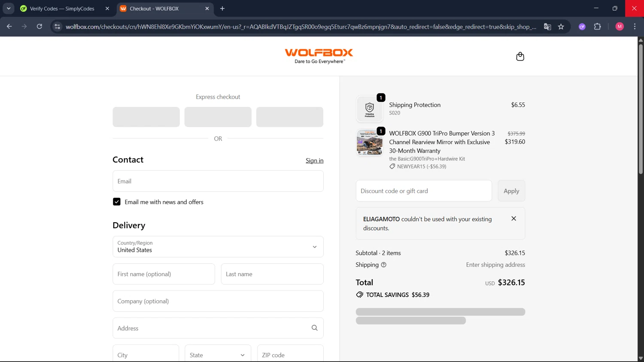Click the Sign in link
The height and width of the screenshot is (362, 644).
coord(315,160)
